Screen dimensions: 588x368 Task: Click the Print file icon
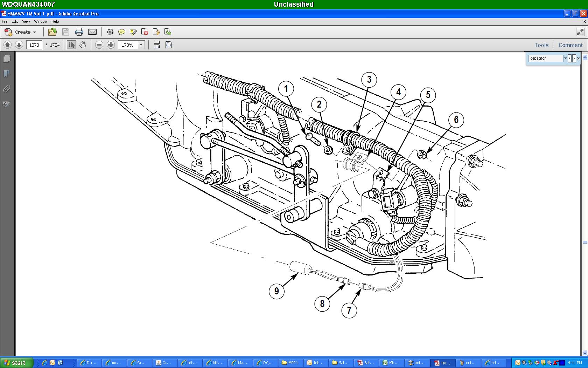[79, 32]
